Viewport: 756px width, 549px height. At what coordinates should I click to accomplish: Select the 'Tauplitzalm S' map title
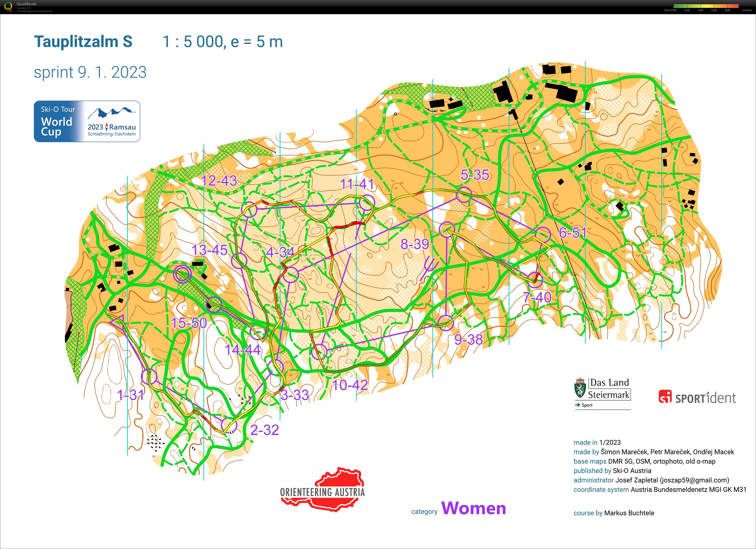coord(83,42)
